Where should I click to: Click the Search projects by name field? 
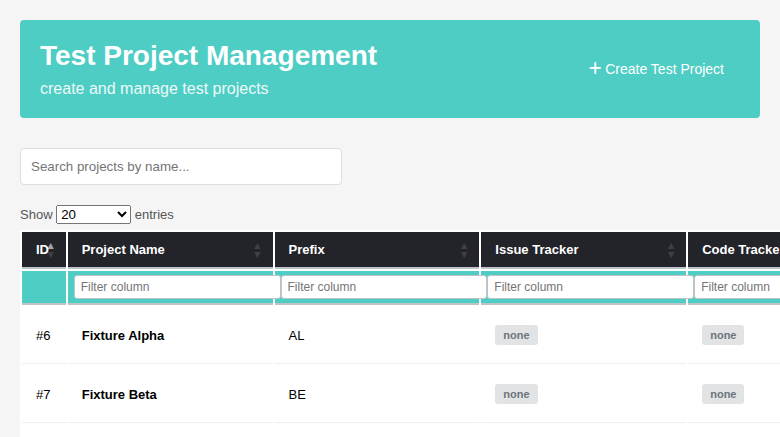[x=181, y=167]
